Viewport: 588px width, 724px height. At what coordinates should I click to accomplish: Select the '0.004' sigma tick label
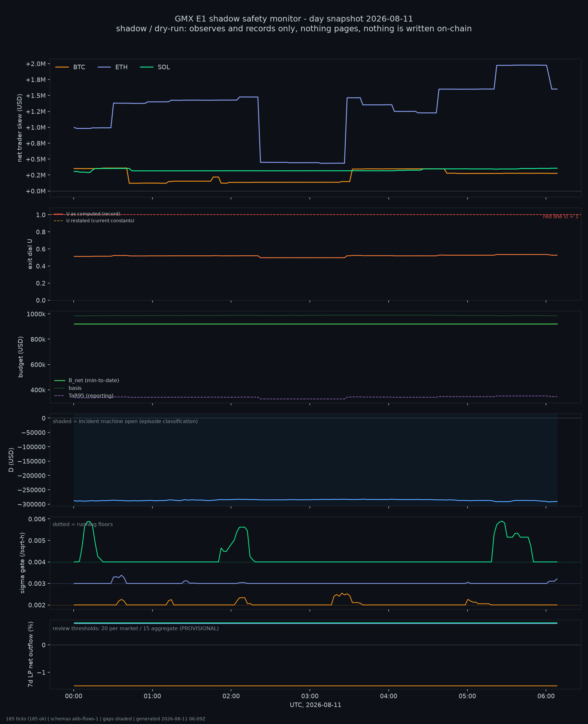click(37, 562)
